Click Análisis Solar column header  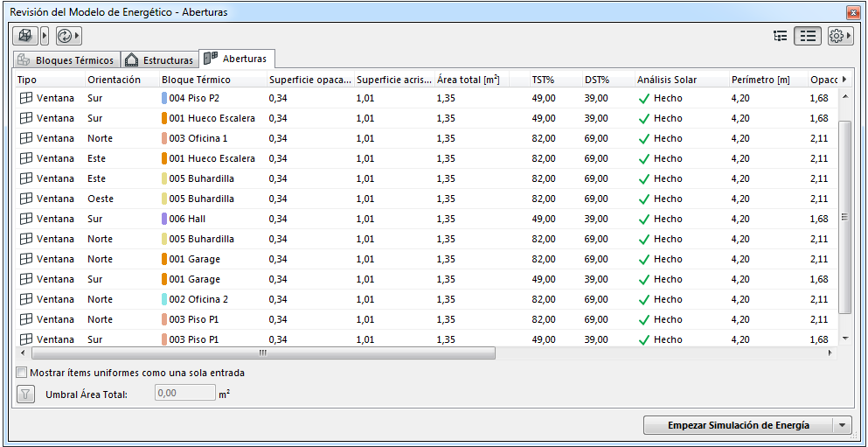682,80
